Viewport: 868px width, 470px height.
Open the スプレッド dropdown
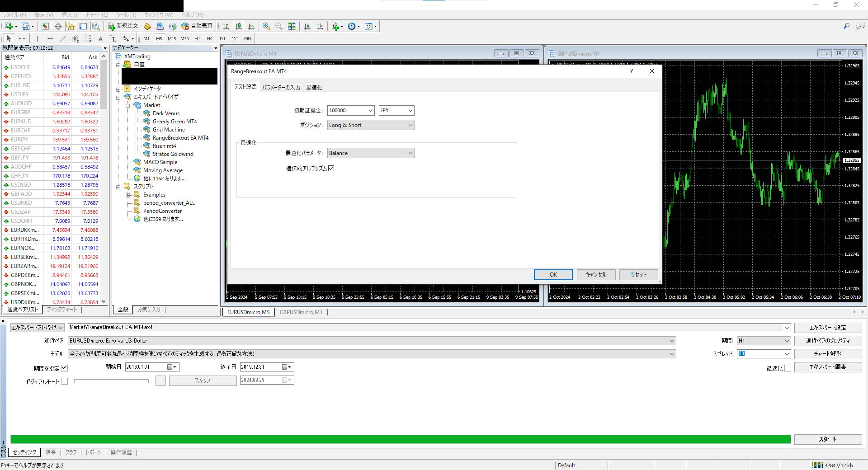pyautogui.click(x=787, y=354)
